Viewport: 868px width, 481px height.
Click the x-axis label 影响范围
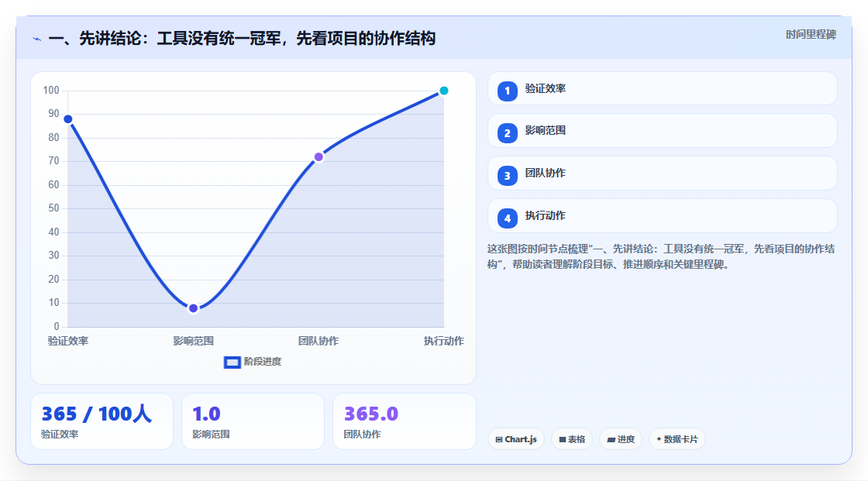coord(193,342)
